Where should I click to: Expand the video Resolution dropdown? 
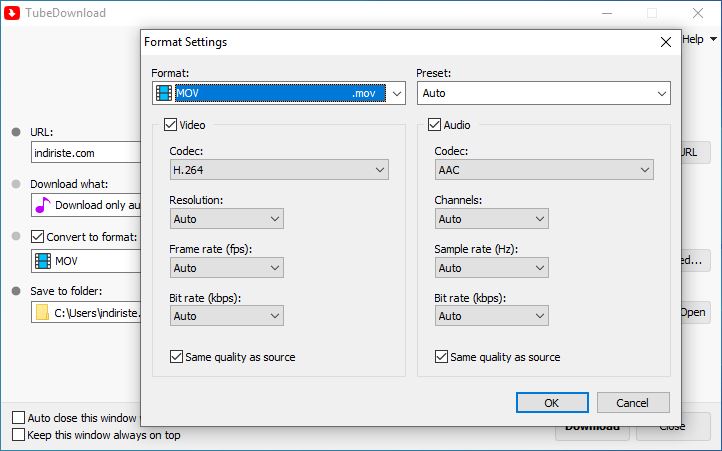pyautogui.click(x=227, y=219)
